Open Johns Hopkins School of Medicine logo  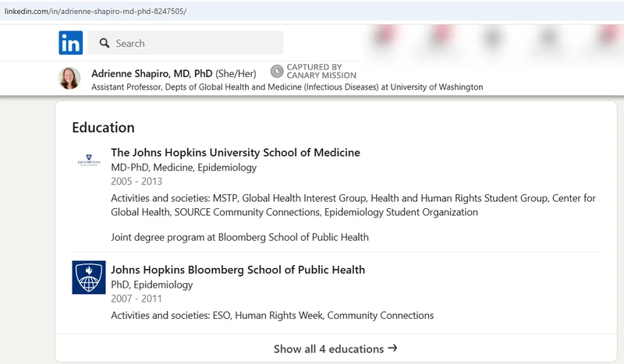(x=89, y=160)
